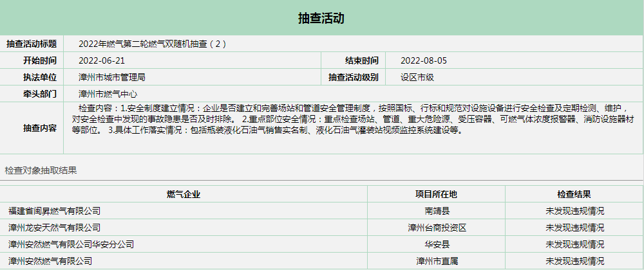This screenshot has width=644, height=270.
Task: Click the 漳州市城市管理局 enforcement unit value
Action: pyautogui.click(x=111, y=77)
